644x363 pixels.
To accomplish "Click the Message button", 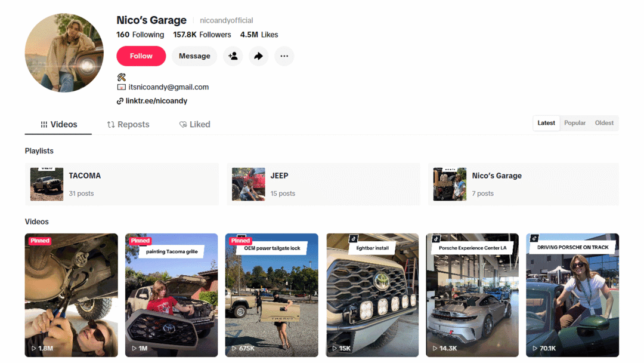I will (194, 56).
